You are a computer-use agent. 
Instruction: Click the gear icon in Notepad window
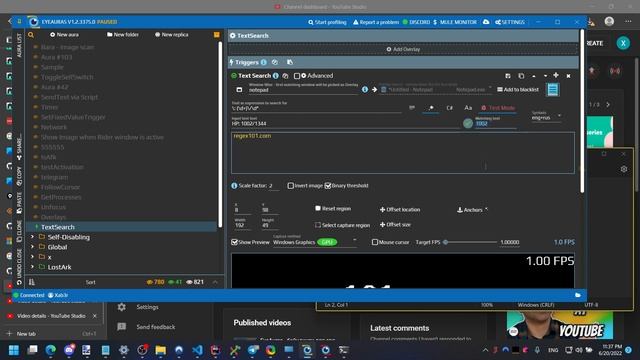point(624,169)
